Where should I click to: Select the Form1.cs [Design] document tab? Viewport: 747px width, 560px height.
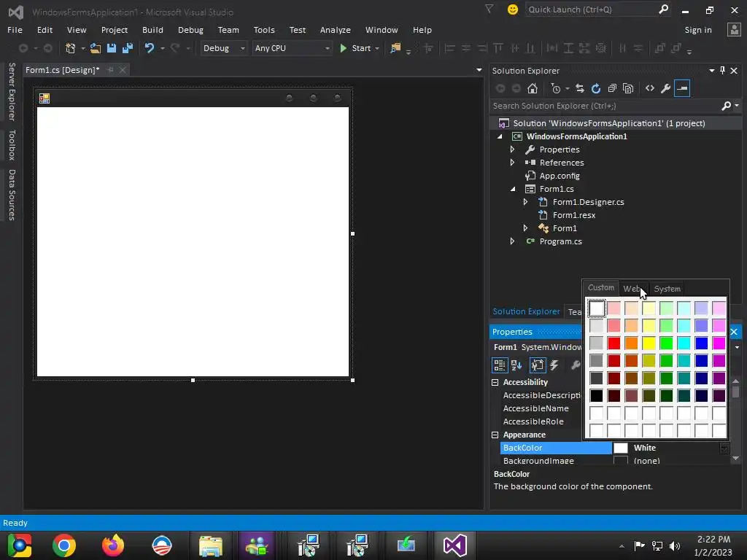(x=63, y=70)
